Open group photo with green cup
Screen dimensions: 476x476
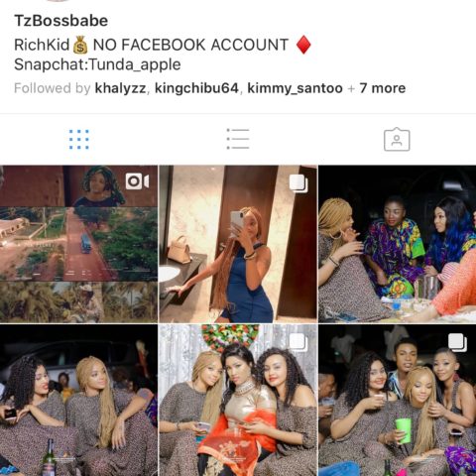coord(398,401)
